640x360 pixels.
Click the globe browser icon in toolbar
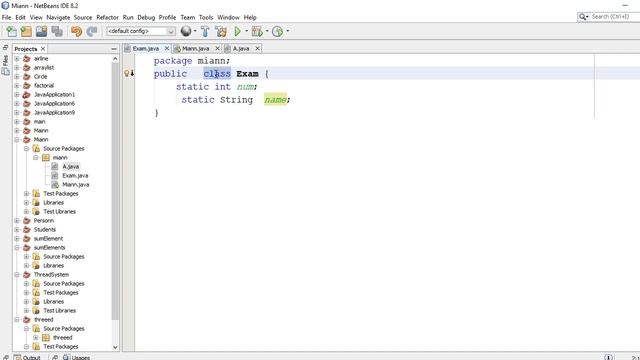186,31
